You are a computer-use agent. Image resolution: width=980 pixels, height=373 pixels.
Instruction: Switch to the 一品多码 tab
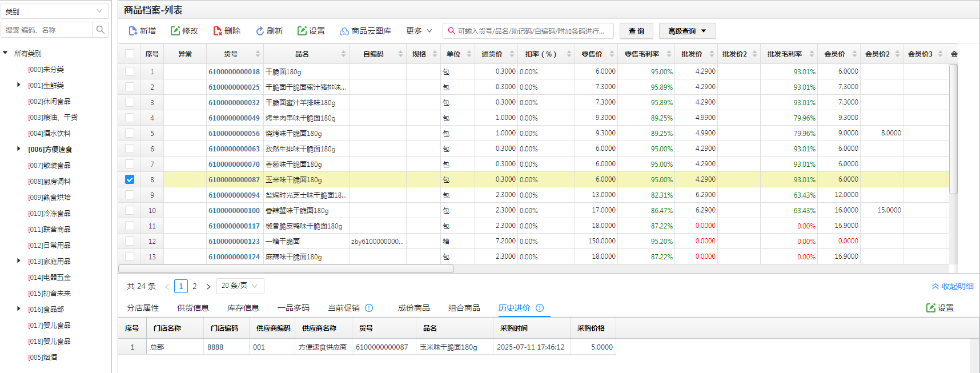click(x=294, y=308)
